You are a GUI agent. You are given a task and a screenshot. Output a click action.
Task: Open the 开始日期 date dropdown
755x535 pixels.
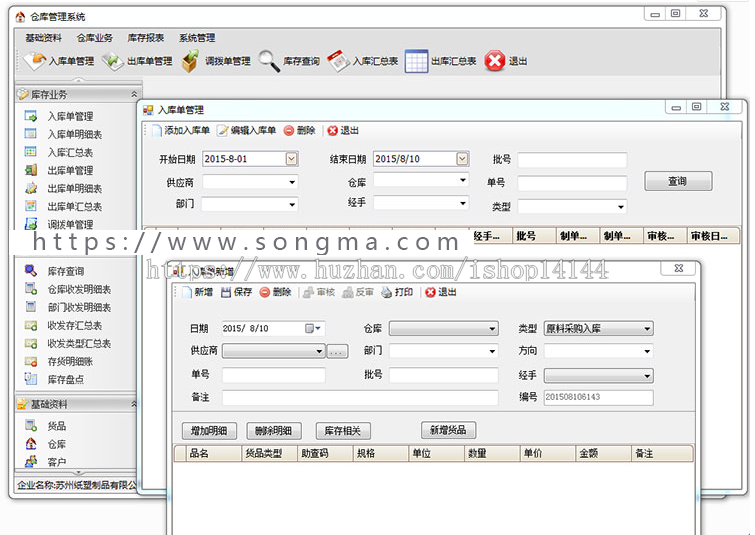click(291, 158)
